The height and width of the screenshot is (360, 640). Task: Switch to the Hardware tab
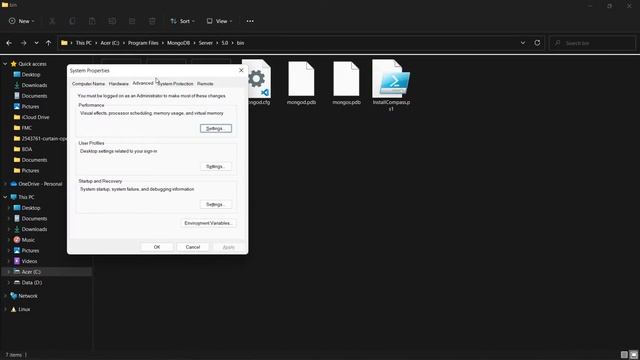tap(118, 84)
